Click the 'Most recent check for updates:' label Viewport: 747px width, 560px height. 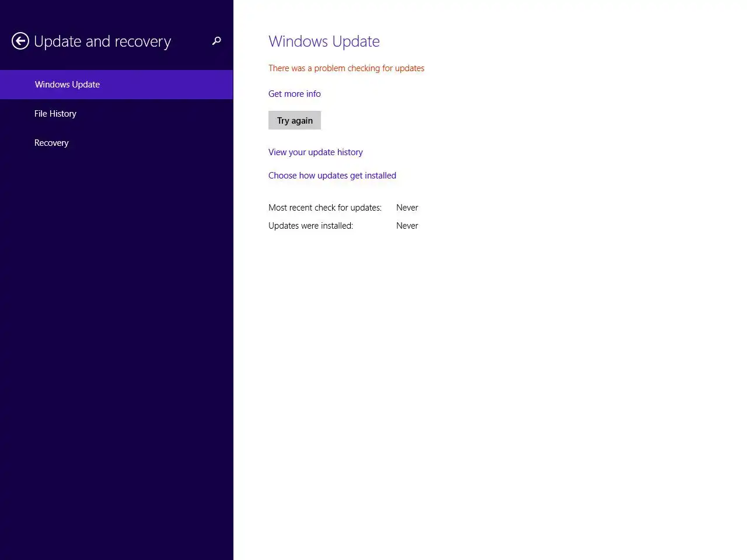(325, 208)
